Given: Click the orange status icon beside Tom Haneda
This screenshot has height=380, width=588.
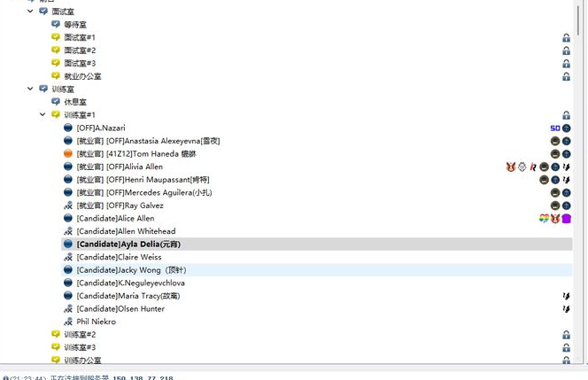Looking at the screenshot, I should [68, 154].
